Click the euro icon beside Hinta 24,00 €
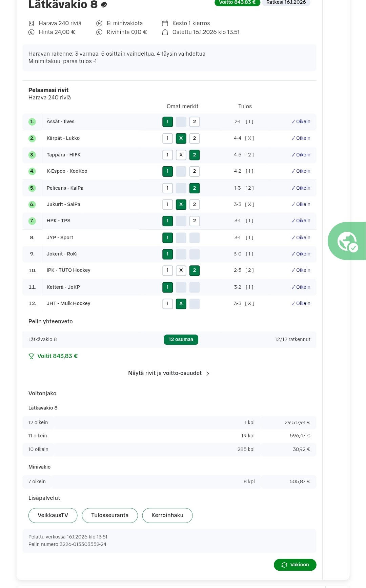The height and width of the screenshot is (588, 366). coord(32,32)
